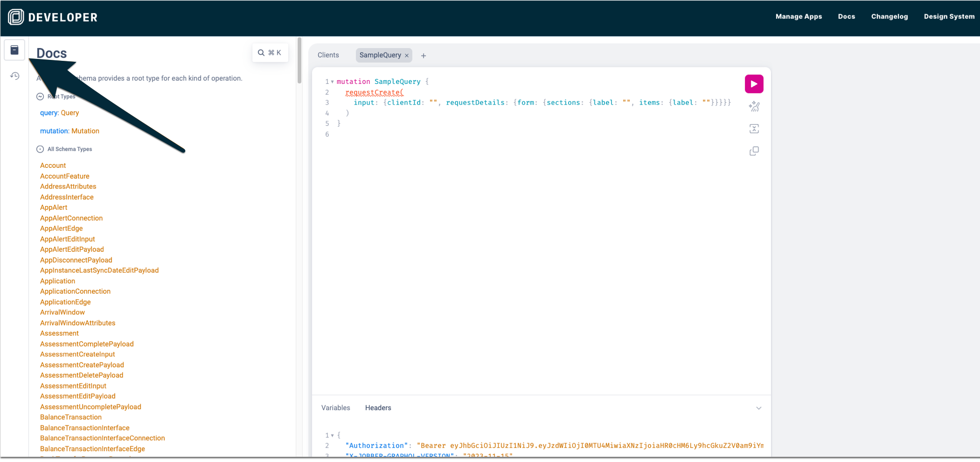This screenshot has height=462, width=980.
Task: Open Manage Apps in top navigation
Action: [x=798, y=16]
